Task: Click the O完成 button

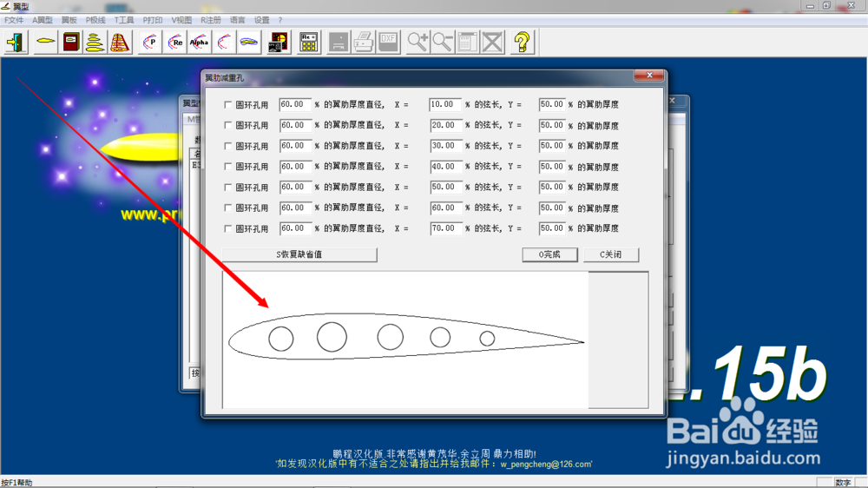Action: coord(549,254)
